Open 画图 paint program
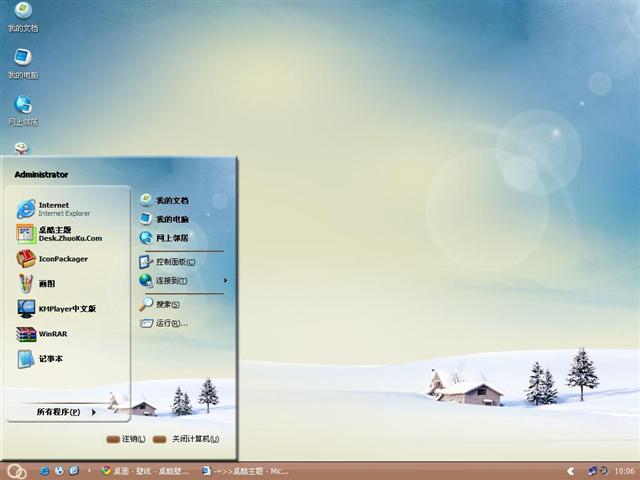This screenshot has height=480, width=640. pos(36,283)
